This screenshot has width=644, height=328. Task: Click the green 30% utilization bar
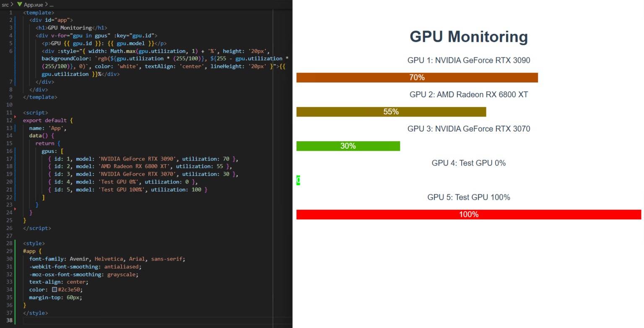click(x=348, y=146)
